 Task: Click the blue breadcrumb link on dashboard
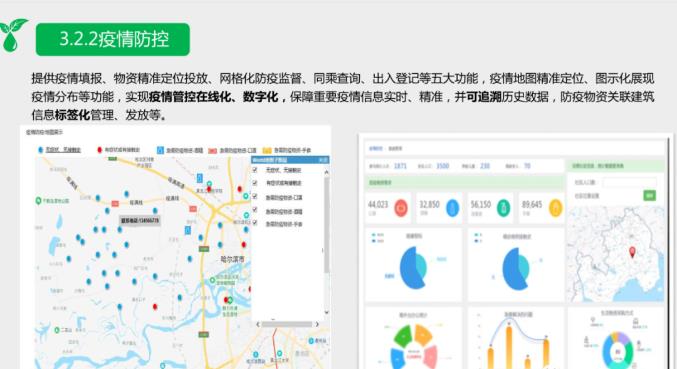[x=376, y=148]
